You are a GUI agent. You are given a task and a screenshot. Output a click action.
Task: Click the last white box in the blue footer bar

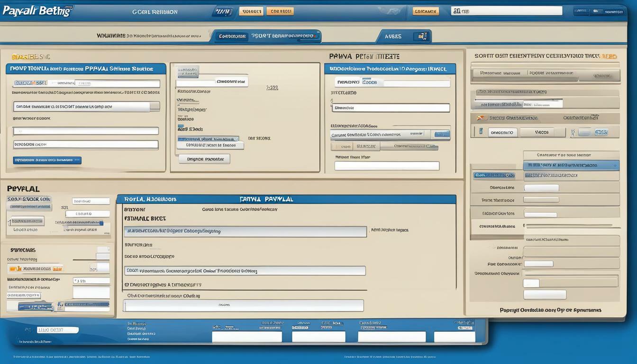tap(455, 337)
